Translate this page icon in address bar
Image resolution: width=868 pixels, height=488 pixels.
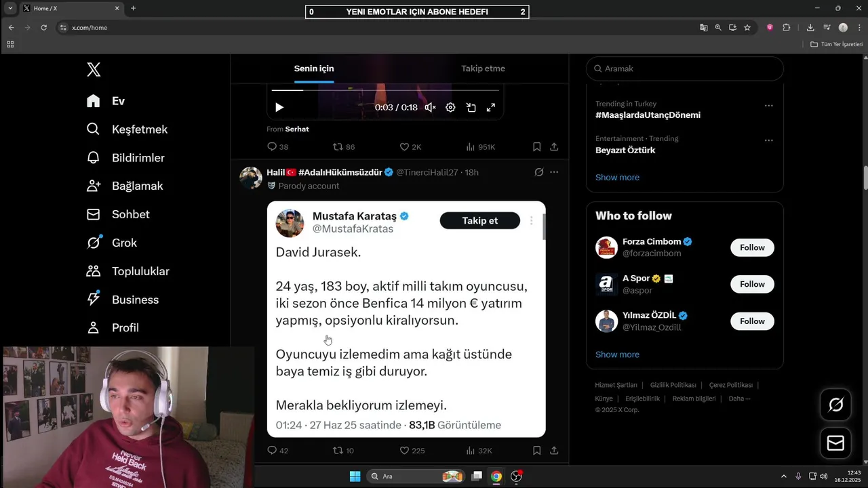click(x=704, y=28)
